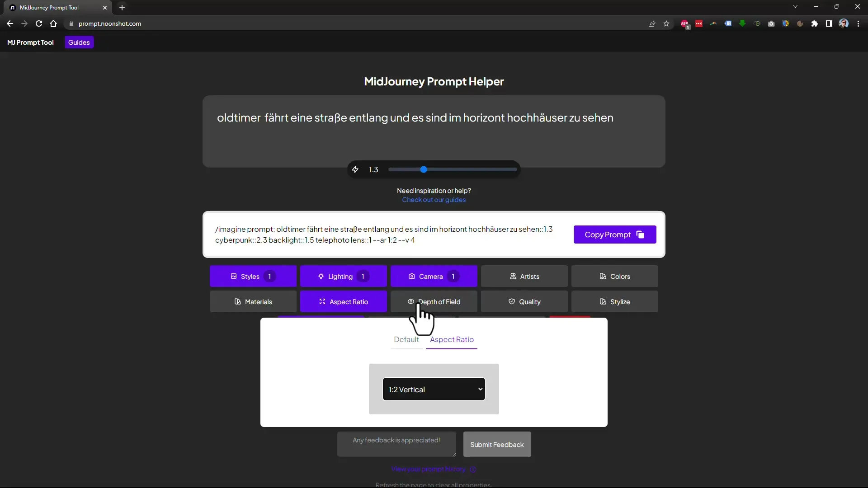Select the 1:2 Vertical aspect ratio dropdown
868x488 pixels.
(x=434, y=389)
